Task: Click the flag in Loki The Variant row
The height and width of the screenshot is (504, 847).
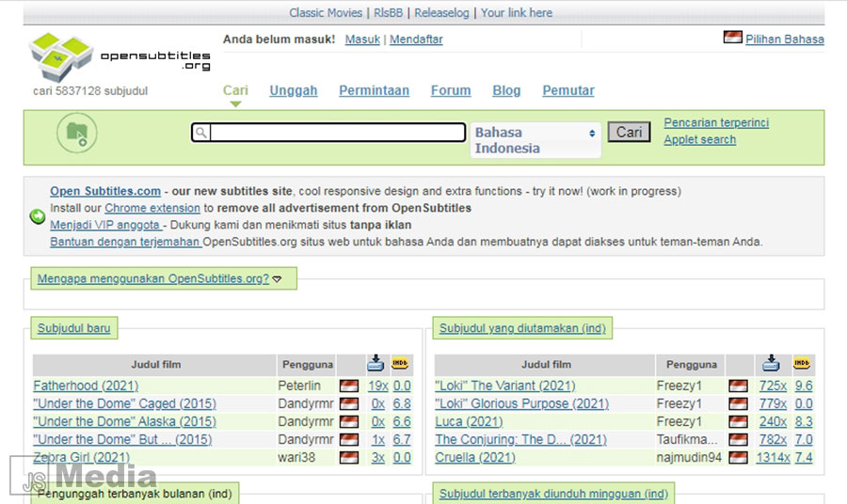Action: point(738,386)
